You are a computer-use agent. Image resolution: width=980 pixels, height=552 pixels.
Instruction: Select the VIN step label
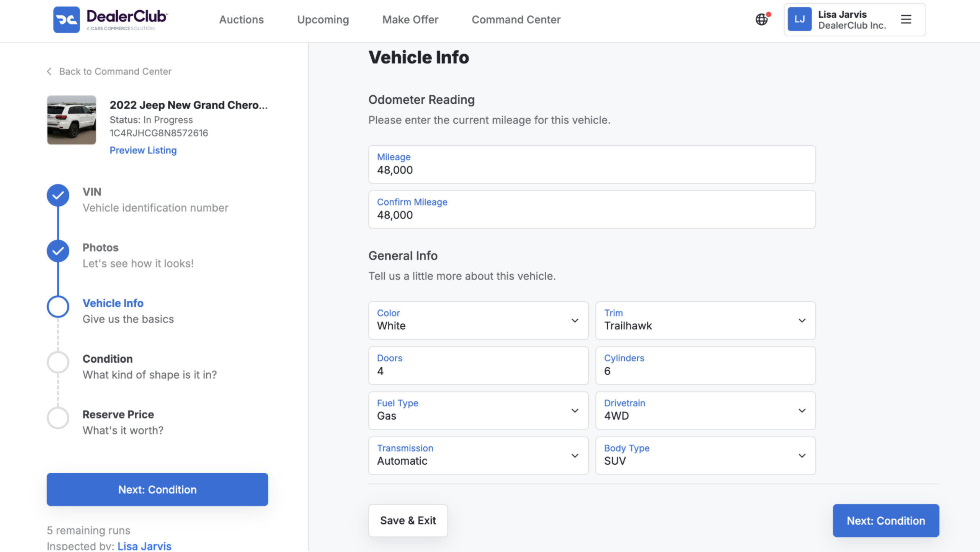(x=92, y=192)
